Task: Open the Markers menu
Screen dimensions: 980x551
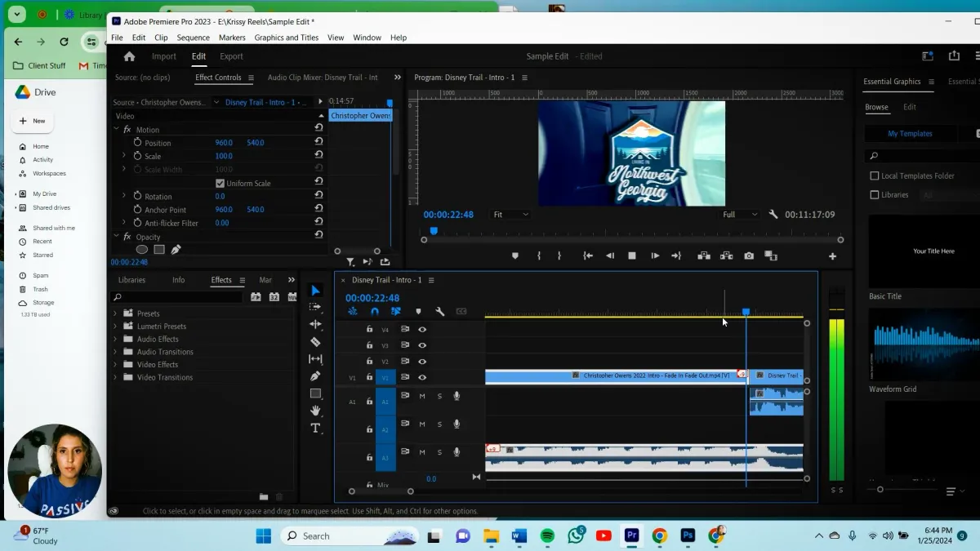Action: (232, 38)
